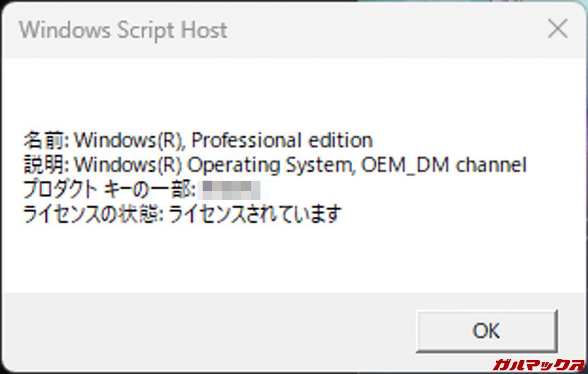The width and height of the screenshot is (588, 374).
Task: Click the OK button
Action: tap(486, 330)
